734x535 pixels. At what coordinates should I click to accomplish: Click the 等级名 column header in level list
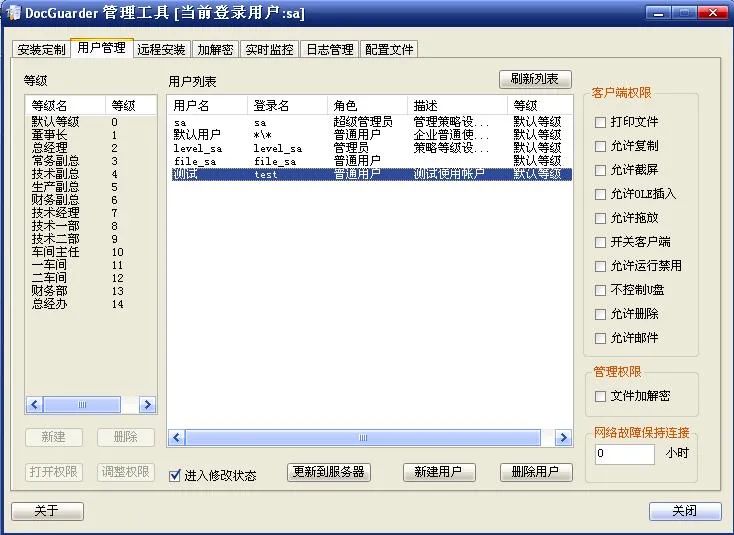[x=66, y=106]
